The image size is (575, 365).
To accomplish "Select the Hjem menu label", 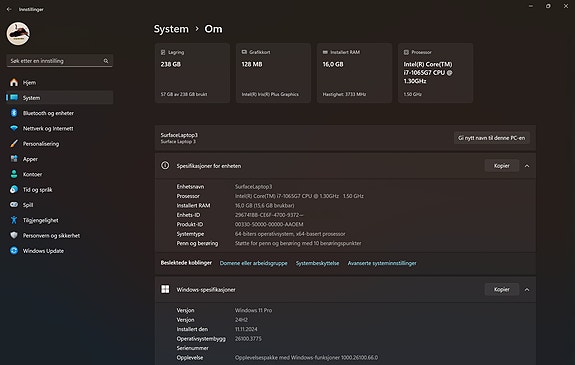I will (x=29, y=83).
